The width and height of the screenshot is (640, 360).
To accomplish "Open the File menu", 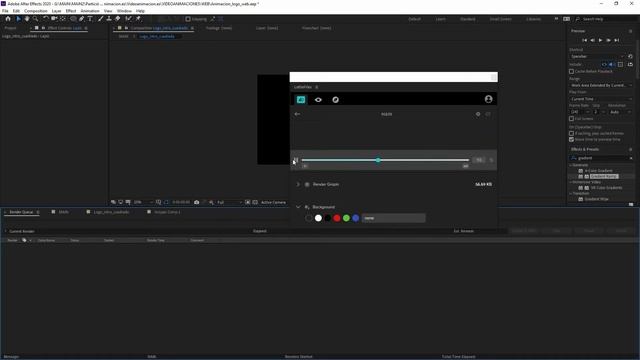I will click(5, 11).
